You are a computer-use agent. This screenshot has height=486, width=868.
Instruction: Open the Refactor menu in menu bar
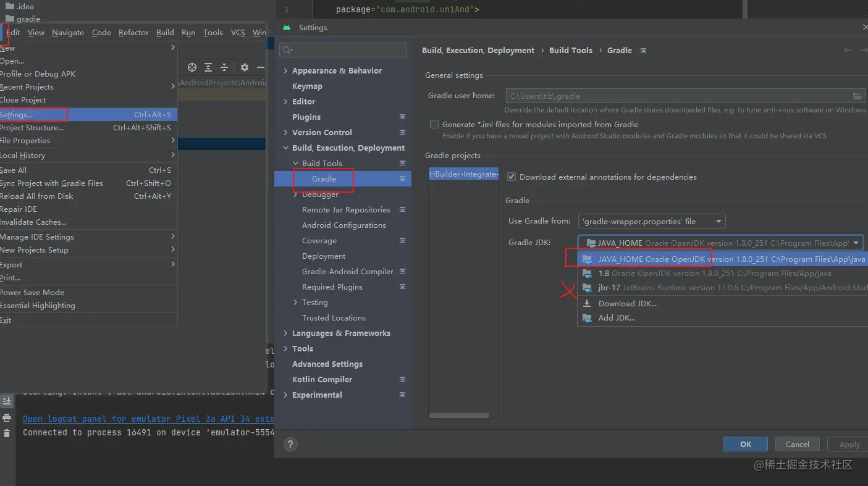(133, 33)
